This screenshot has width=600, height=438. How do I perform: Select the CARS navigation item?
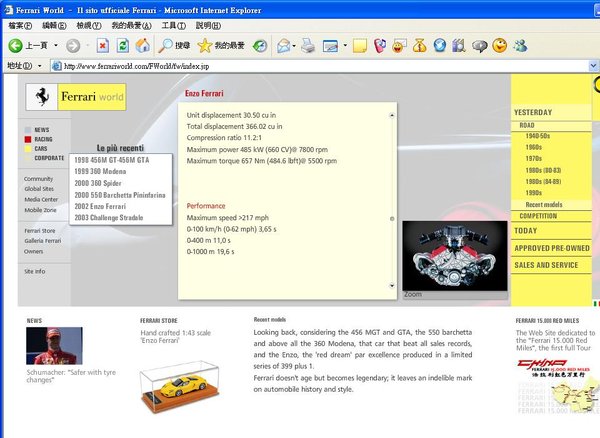[x=41, y=148]
